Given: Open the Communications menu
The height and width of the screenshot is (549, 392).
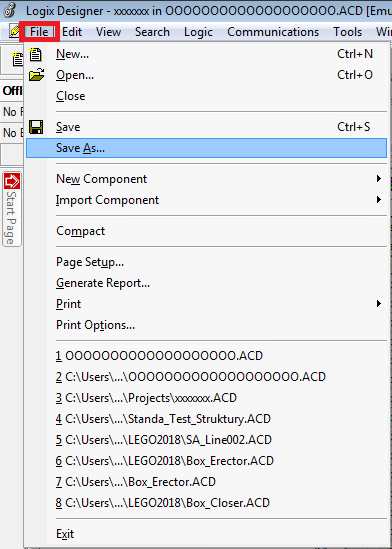Looking at the screenshot, I should tap(273, 32).
